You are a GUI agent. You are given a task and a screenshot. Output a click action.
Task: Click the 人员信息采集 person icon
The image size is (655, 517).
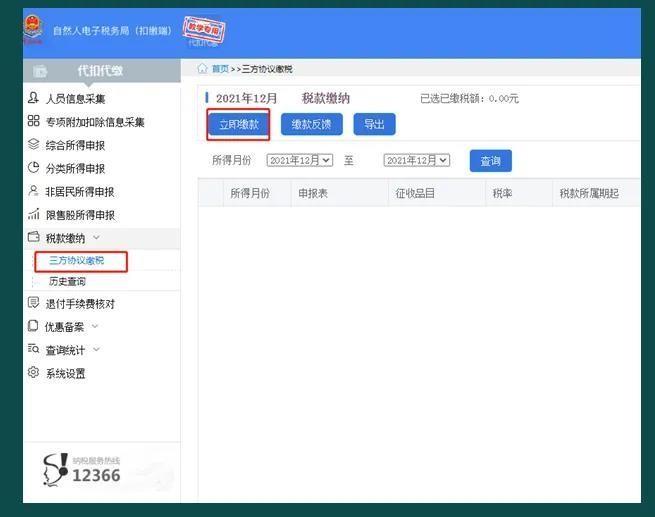point(34,98)
